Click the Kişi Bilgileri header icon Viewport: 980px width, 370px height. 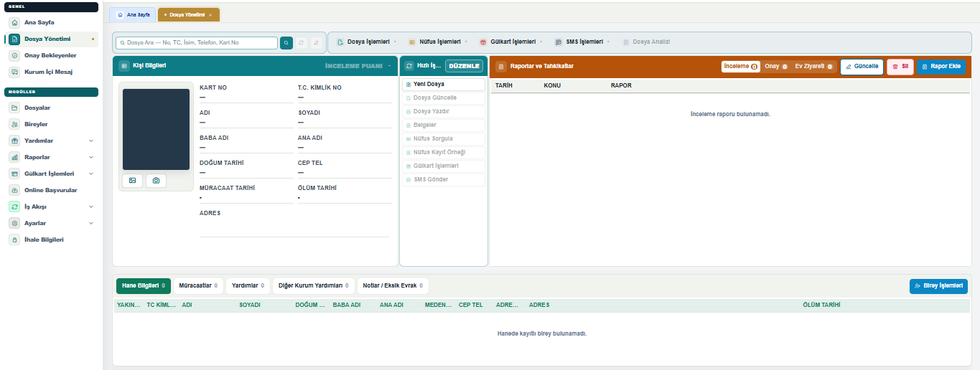123,66
